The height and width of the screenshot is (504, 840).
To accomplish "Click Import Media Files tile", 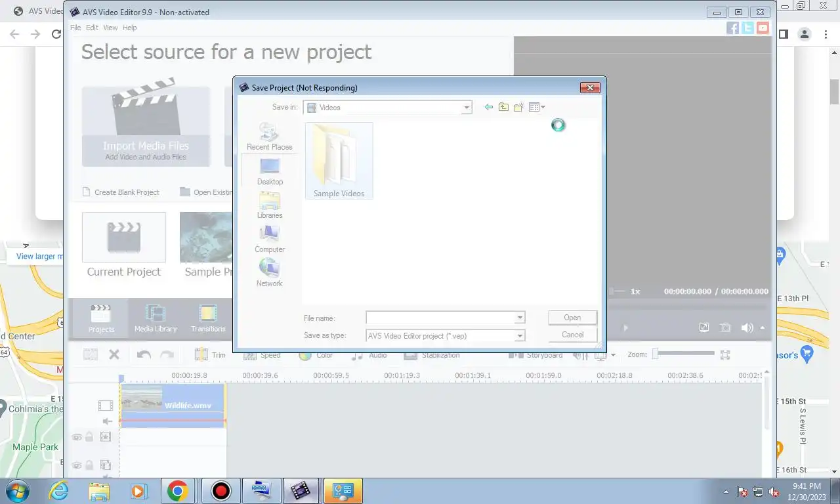I will click(146, 126).
